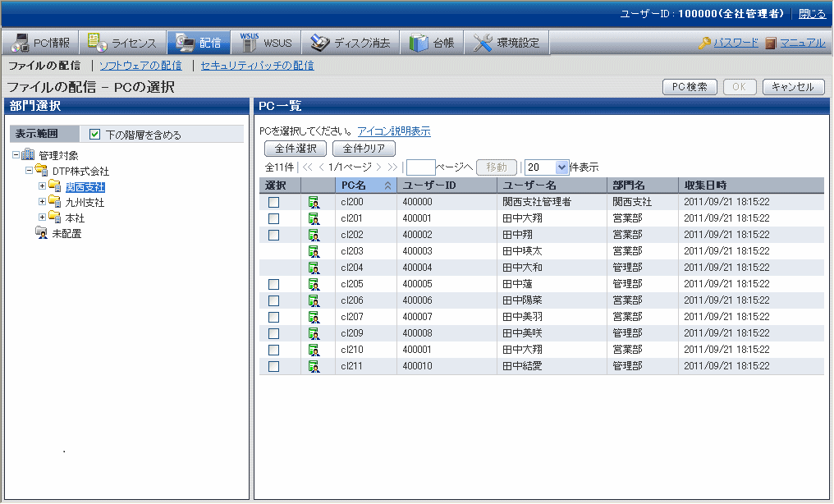This screenshot has height=504, width=834.
Task: Click the PC名 sort arrows icon
Action: 388,186
